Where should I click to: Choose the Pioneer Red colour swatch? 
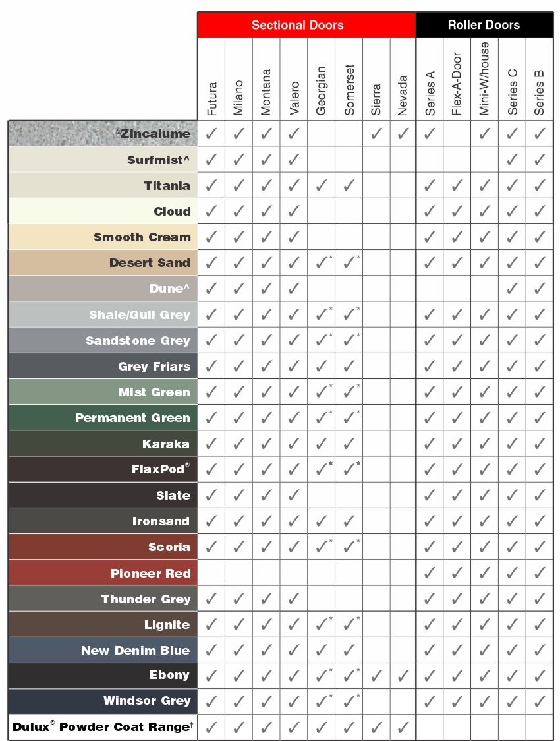[x=103, y=573]
